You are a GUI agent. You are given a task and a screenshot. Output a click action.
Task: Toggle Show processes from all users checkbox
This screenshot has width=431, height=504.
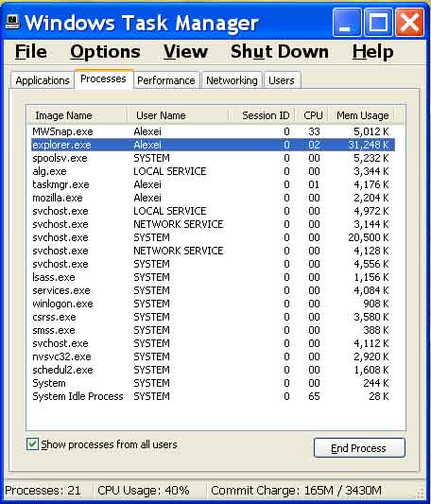pos(32,444)
